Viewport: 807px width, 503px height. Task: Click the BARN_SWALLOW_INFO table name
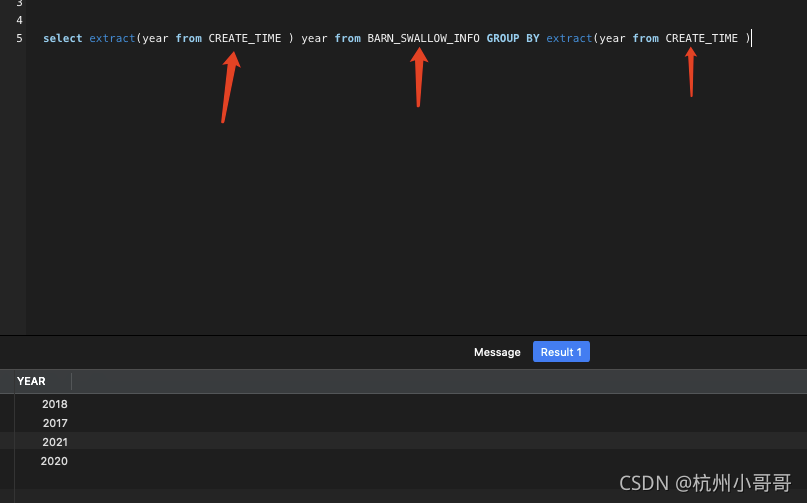point(423,38)
